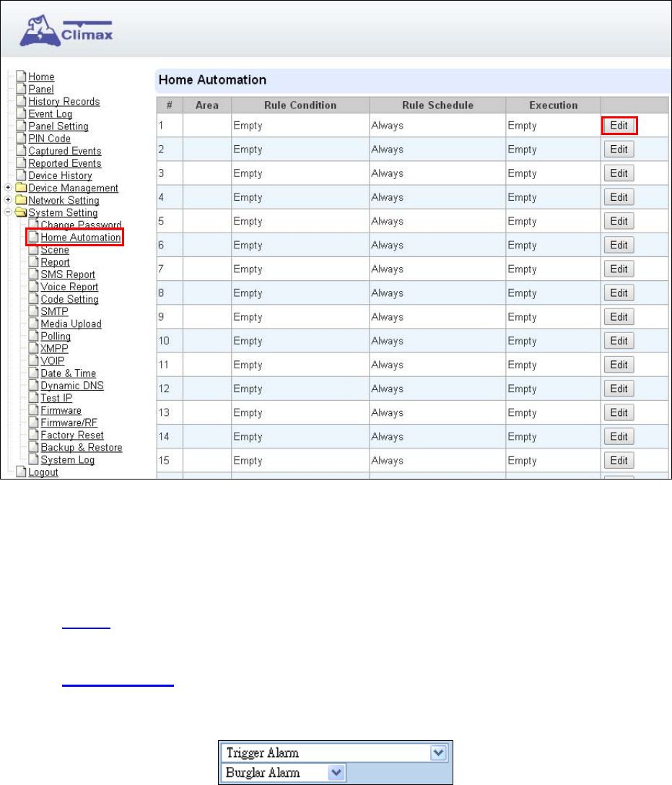Screen dimensions: 672x785
Task: Open the Change Password link
Action: [81, 225]
